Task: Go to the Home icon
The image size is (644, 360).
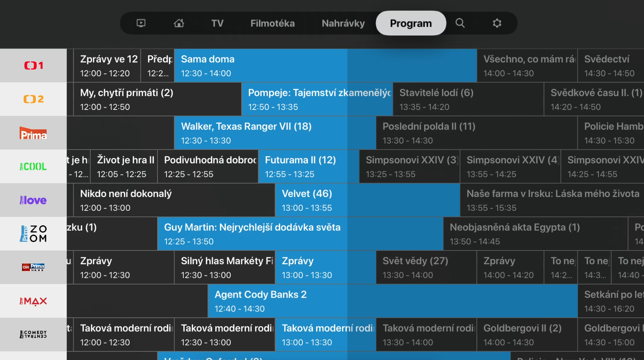Action: coord(179,23)
